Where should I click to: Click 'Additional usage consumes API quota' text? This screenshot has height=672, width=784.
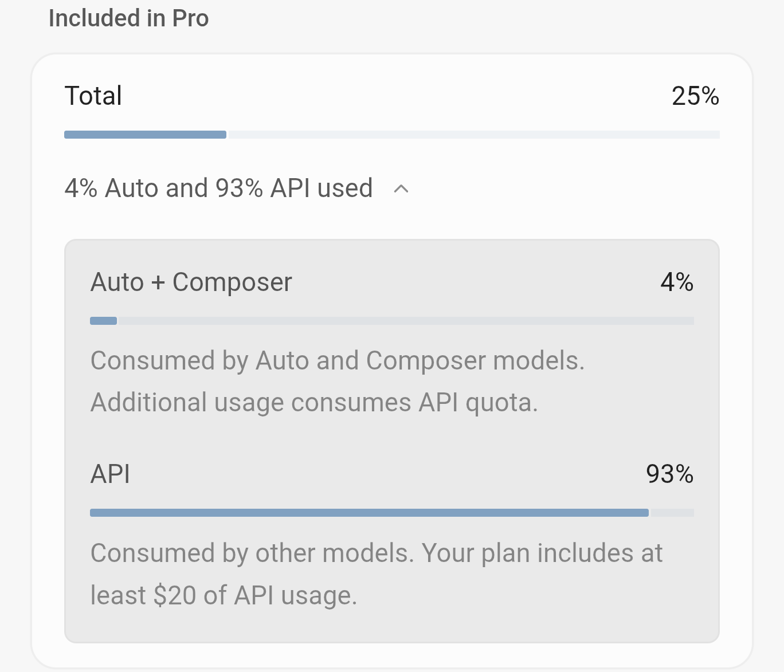click(314, 403)
